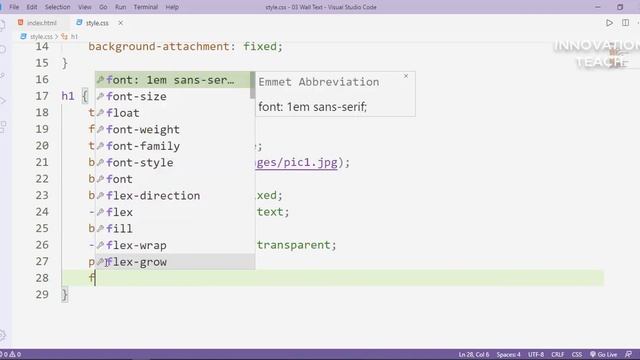Click the Run play icon in editor toolbar
Viewport: 640px width, 360px height.
coord(609,23)
